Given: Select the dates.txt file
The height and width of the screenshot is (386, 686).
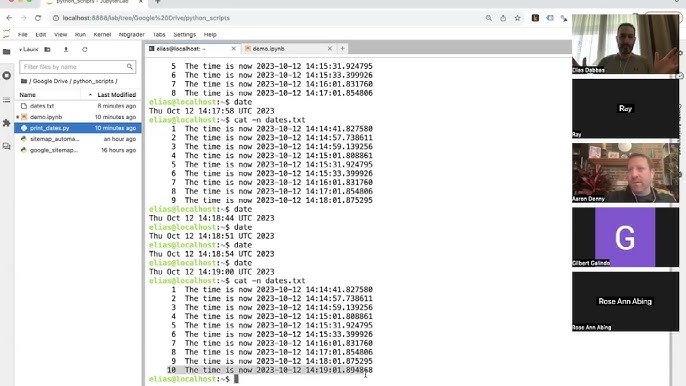Looking at the screenshot, I should point(78,106).
